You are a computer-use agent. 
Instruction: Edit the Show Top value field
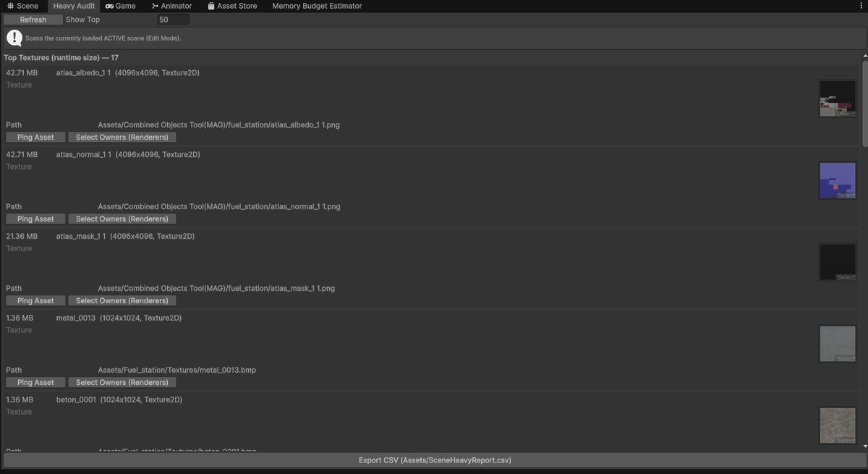tap(173, 20)
